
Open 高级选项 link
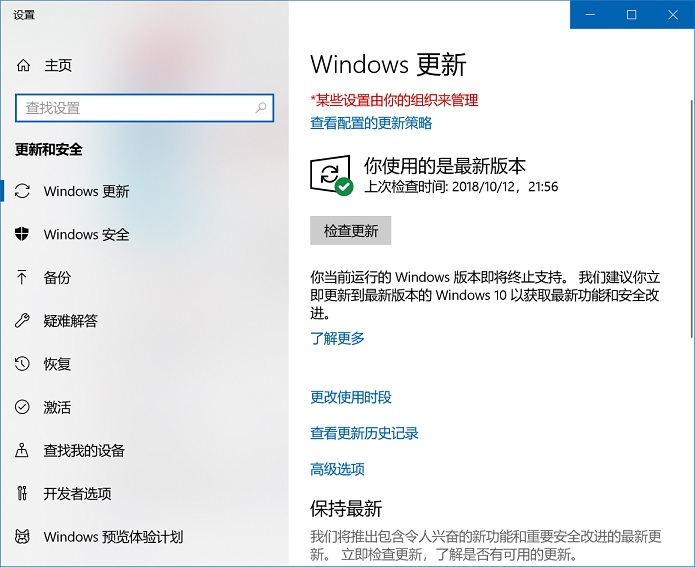[x=337, y=469]
